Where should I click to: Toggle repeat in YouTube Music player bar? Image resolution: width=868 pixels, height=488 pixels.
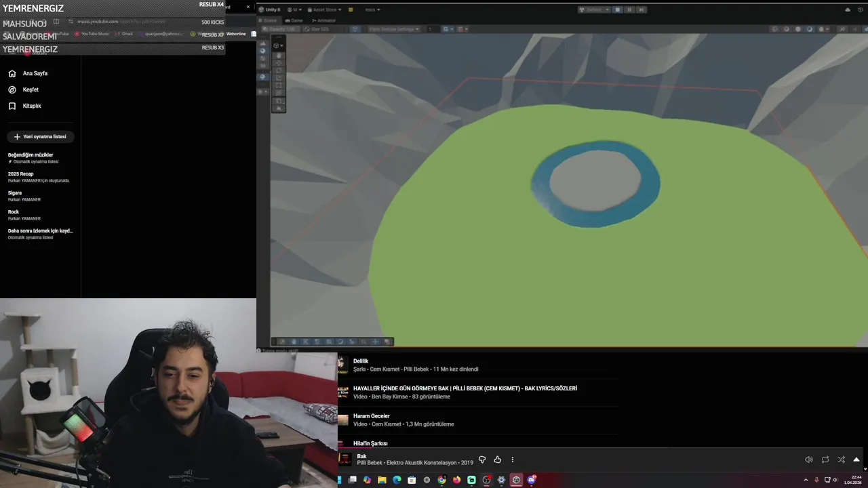(x=825, y=460)
